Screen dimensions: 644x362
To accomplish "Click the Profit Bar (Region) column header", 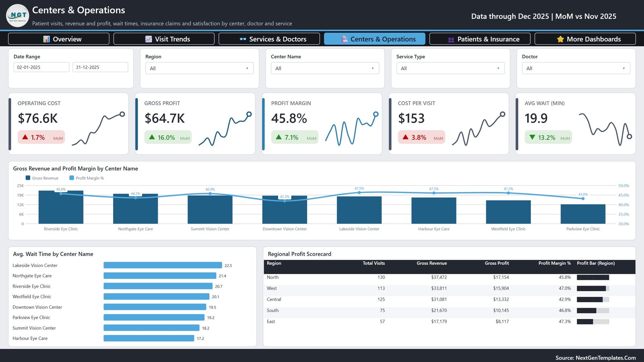I will (596, 263).
